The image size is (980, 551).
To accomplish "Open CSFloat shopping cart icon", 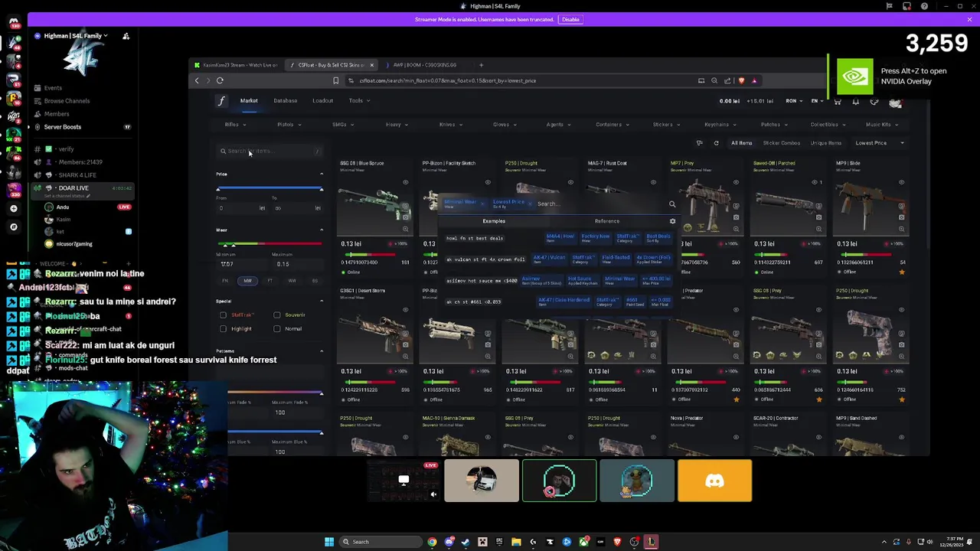I will (838, 101).
